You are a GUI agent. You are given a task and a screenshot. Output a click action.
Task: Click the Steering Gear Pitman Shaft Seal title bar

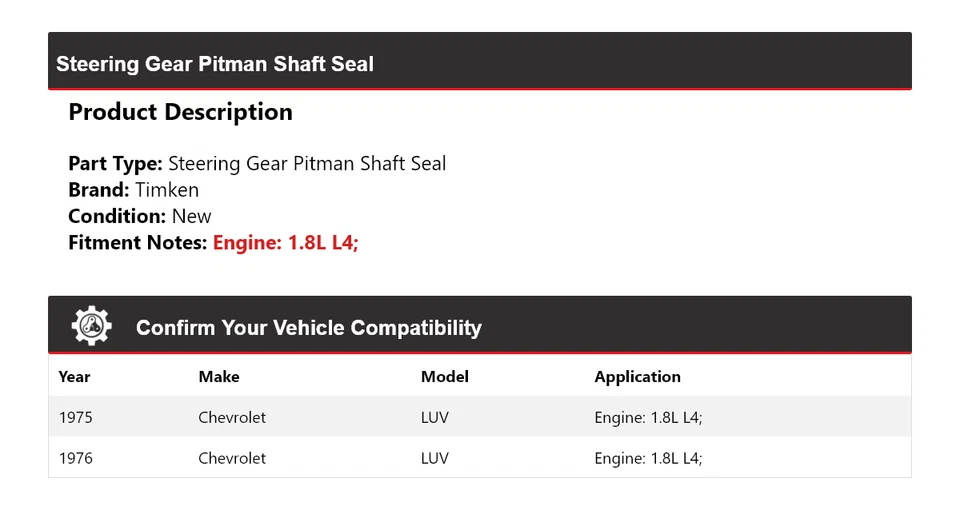tap(215, 64)
